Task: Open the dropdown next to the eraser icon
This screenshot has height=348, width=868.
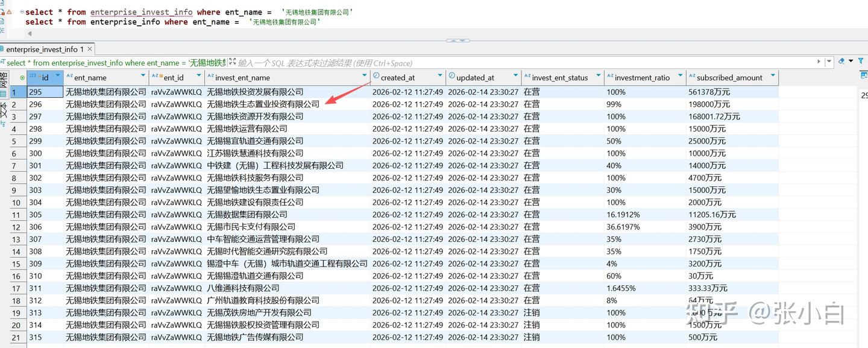Action: [851, 62]
